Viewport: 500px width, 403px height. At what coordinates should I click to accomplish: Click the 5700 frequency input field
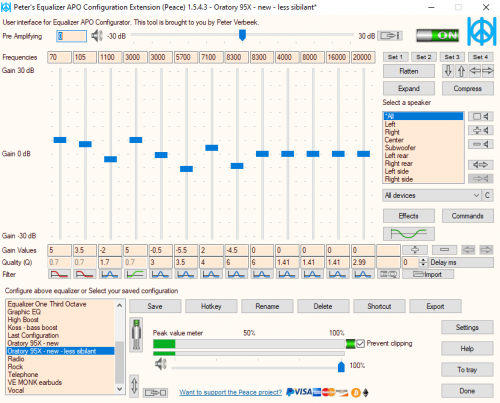pyautogui.click(x=186, y=57)
